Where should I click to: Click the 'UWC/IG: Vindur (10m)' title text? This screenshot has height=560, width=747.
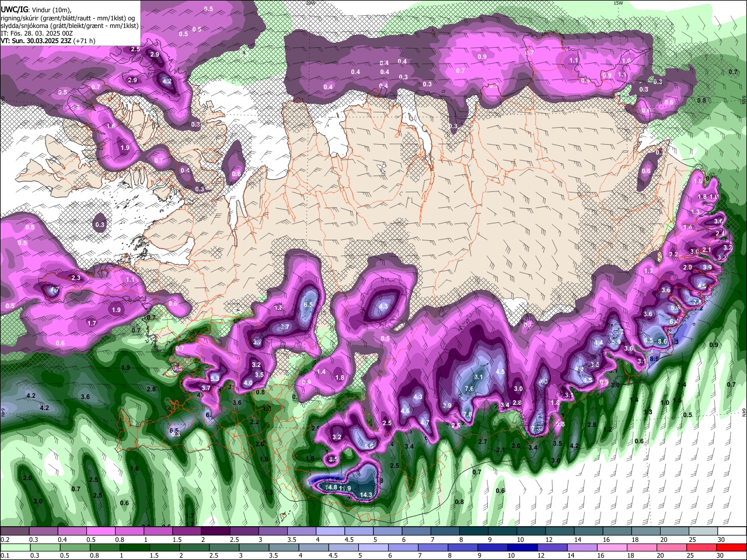pyautogui.click(x=36, y=10)
